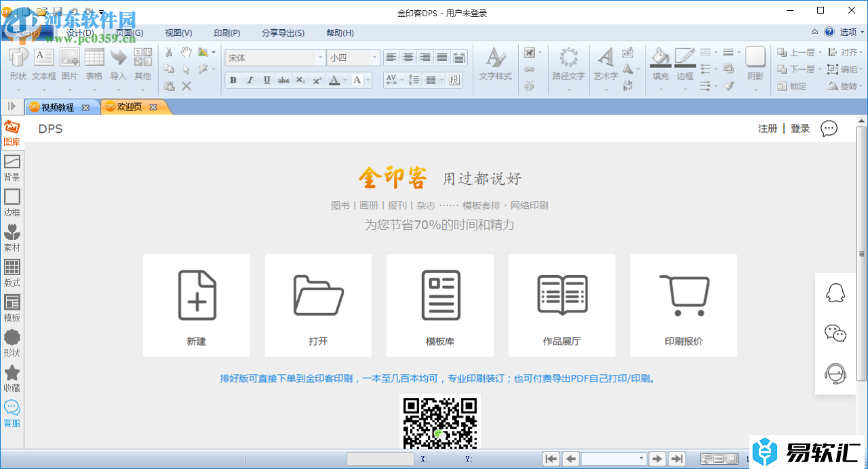Click the 路径文字 path text icon
Image resolution: width=868 pixels, height=469 pixels.
(x=568, y=64)
